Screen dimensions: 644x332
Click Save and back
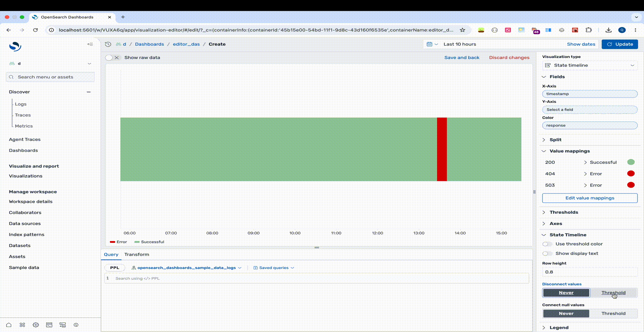point(462,58)
